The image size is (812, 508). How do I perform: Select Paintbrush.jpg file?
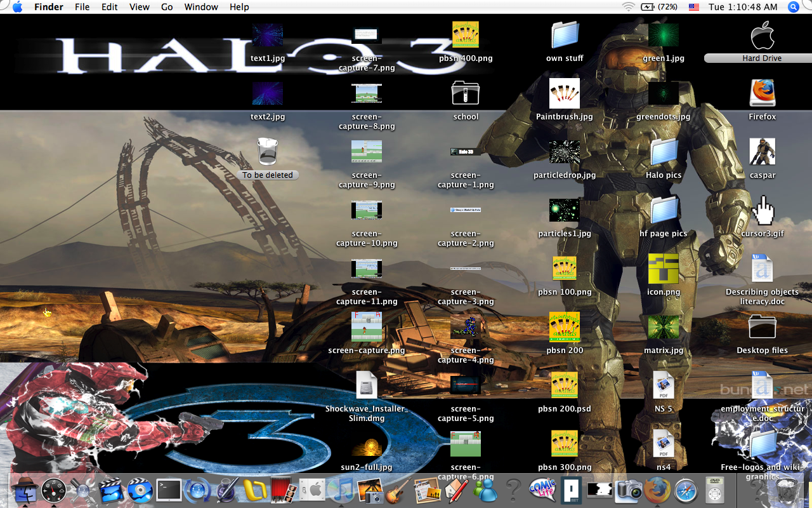(565, 94)
